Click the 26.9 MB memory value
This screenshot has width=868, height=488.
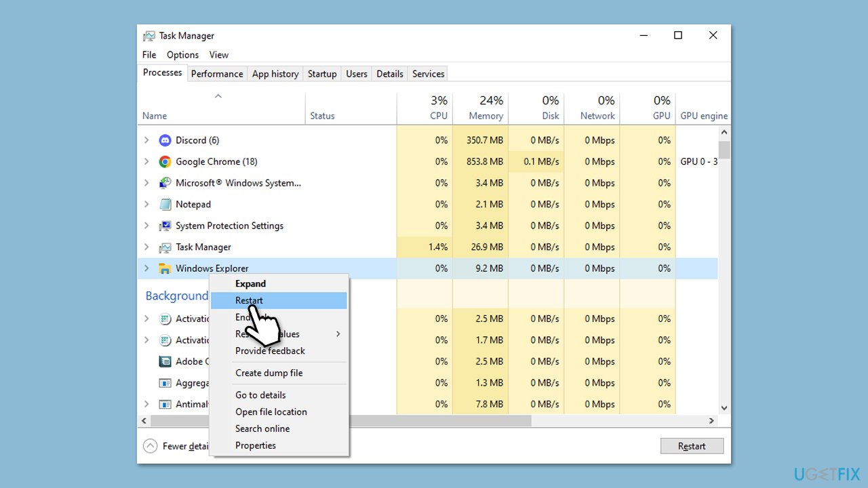[x=488, y=247]
